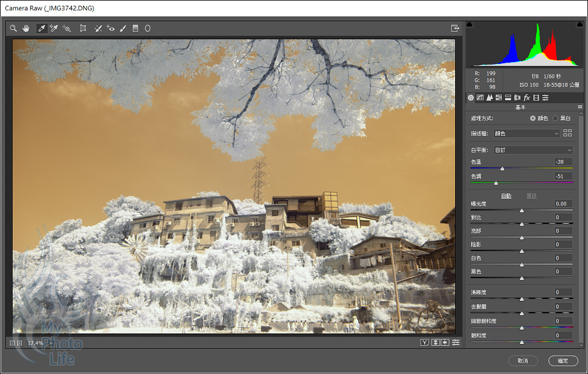
Task: Select the 黑白 radio button
Action: coord(555,118)
